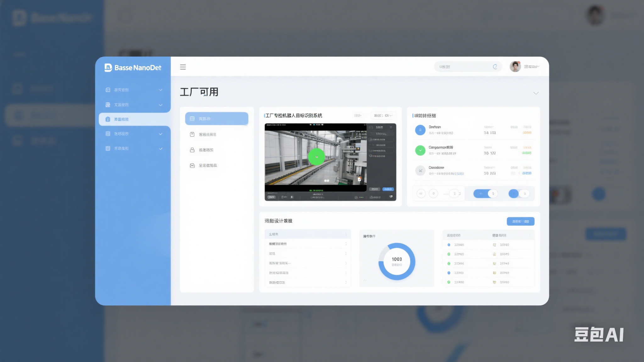Click the lock icon in third submenu item
644x362 pixels.
point(192,150)
